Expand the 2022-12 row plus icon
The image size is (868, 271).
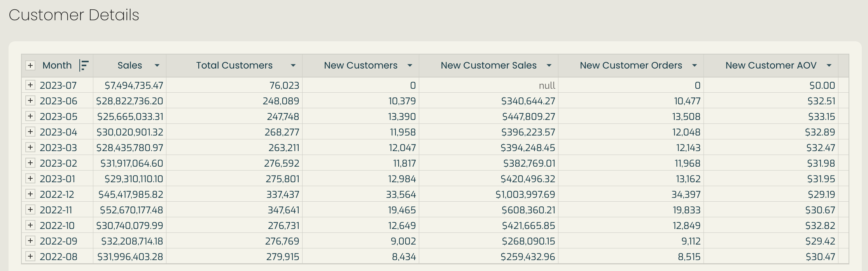pos(30,194)
